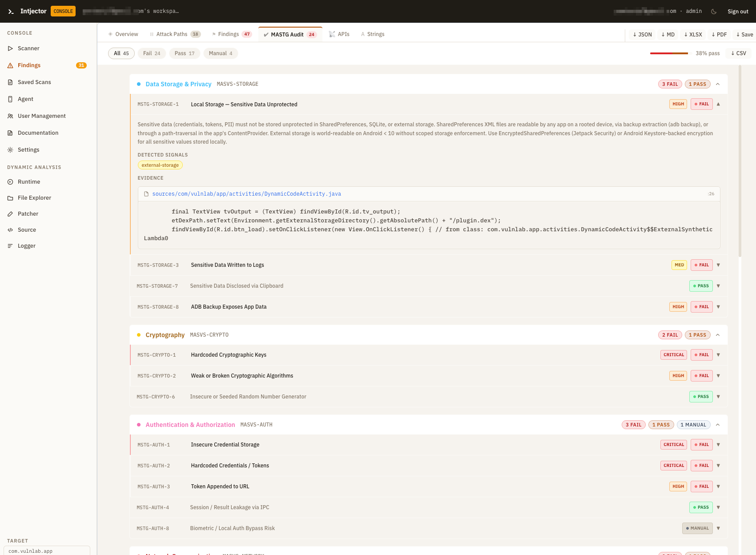756x555 pixels.
Task: Sign out of the console
Action: tap(738, 12)
